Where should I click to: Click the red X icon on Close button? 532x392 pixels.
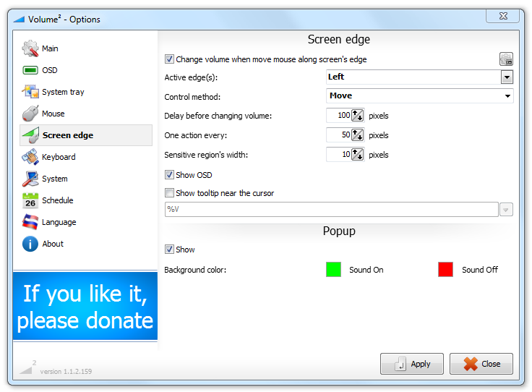(471, 364)
